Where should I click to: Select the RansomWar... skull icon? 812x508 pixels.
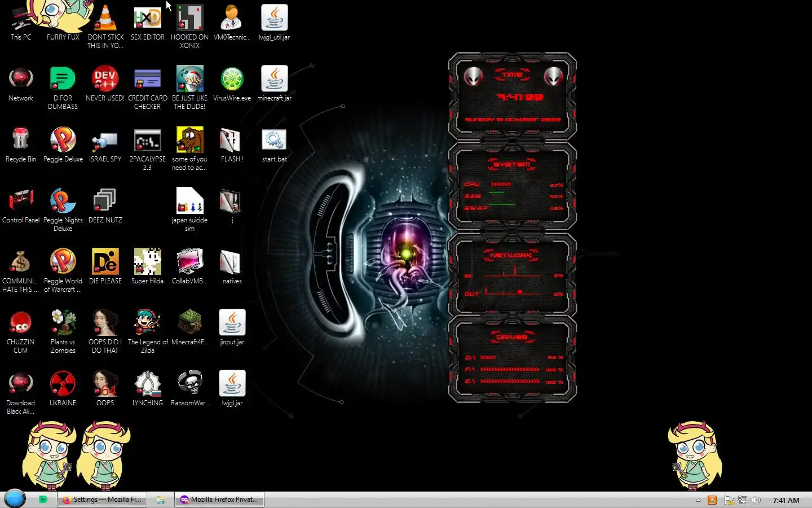pyautogui.click(x=189, y=388)
